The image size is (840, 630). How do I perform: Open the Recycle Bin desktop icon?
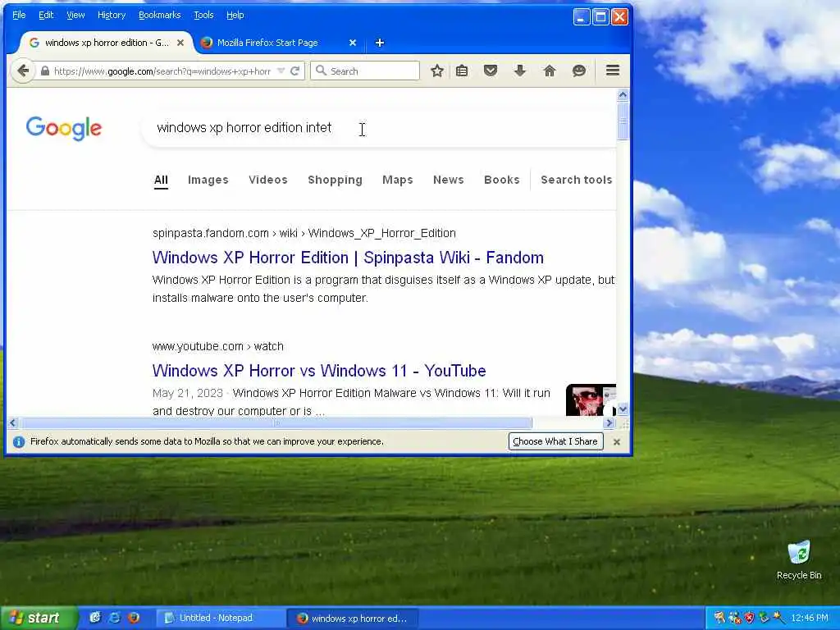point(799,559)
